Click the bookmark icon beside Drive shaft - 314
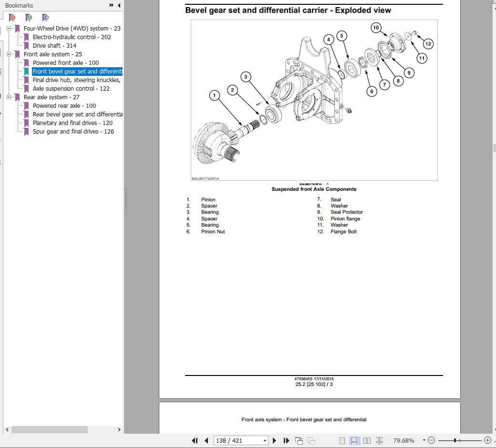This screenshot has width=496, height=448. (x=27, y=45)
